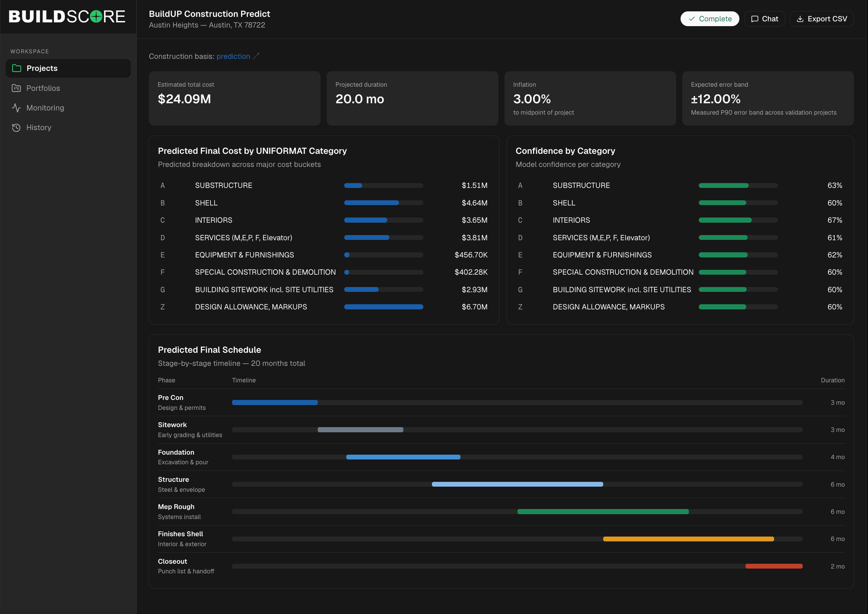Click the Projects folder icon
The image size is (868, 614).
tap(16, 68)
